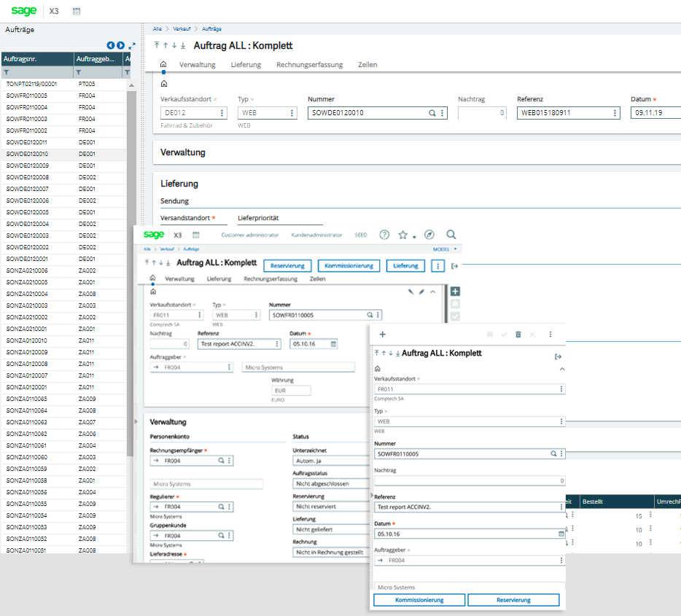Click Nachtrag field in narrow front panel
The width and height of the screenshot is (681, 616).
pos(470,480)
